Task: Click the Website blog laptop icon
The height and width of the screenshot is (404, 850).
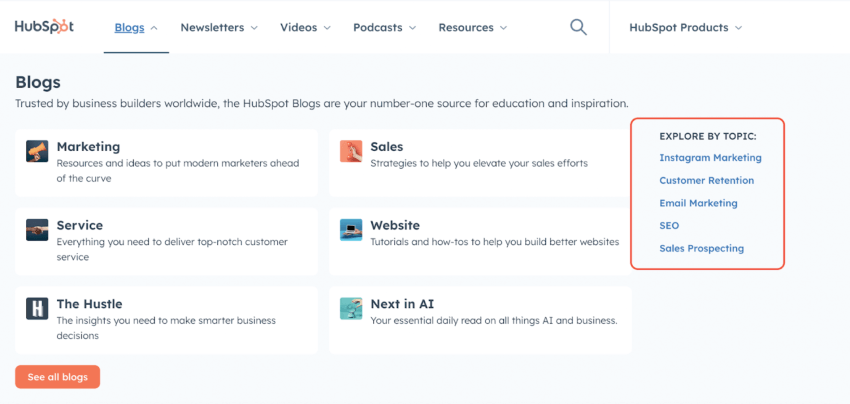Action: pyautogui.click(x=350, y=230)
